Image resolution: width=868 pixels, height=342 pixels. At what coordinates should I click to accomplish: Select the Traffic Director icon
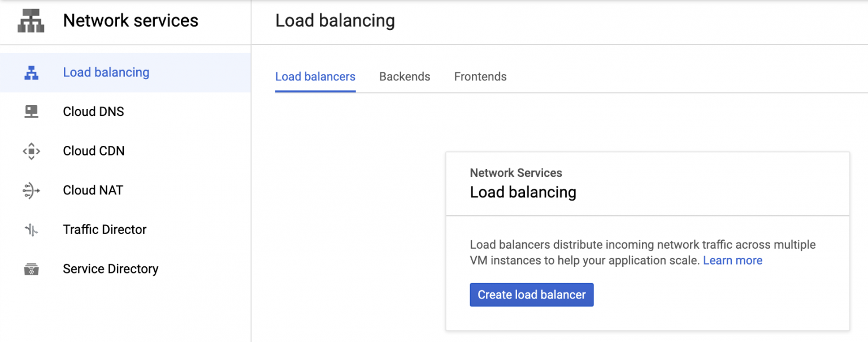coord(31,230)
